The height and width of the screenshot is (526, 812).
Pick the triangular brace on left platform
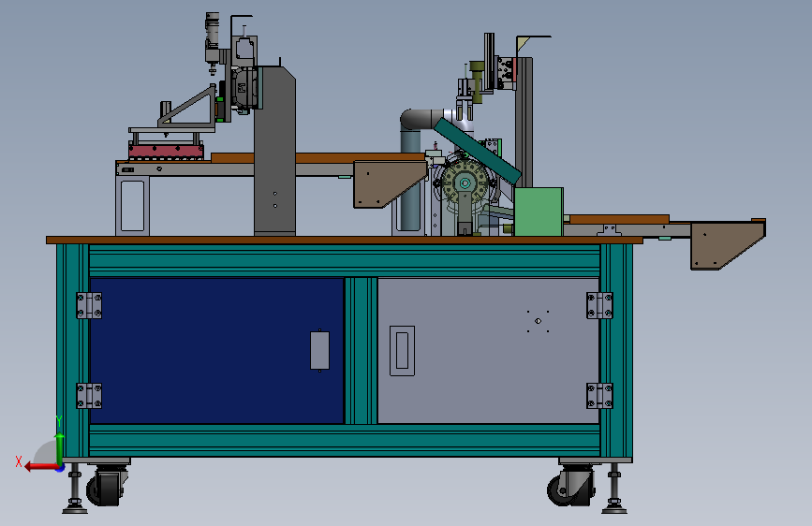coord(186,106)
